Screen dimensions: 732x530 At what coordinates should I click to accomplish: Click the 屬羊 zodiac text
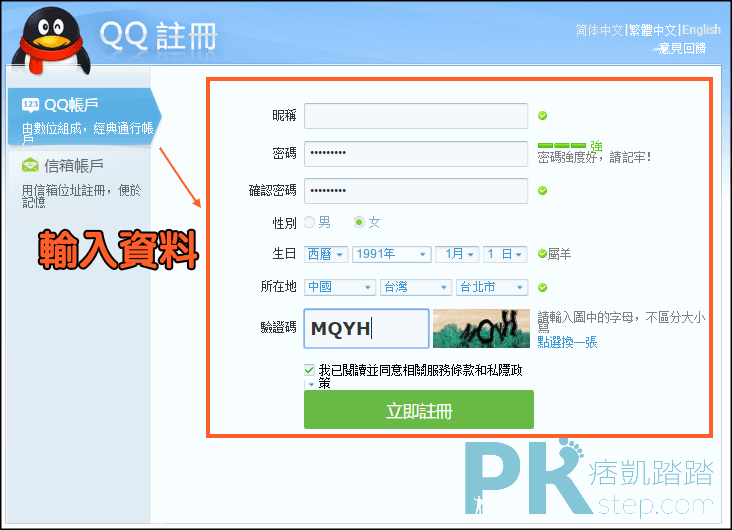559,254
